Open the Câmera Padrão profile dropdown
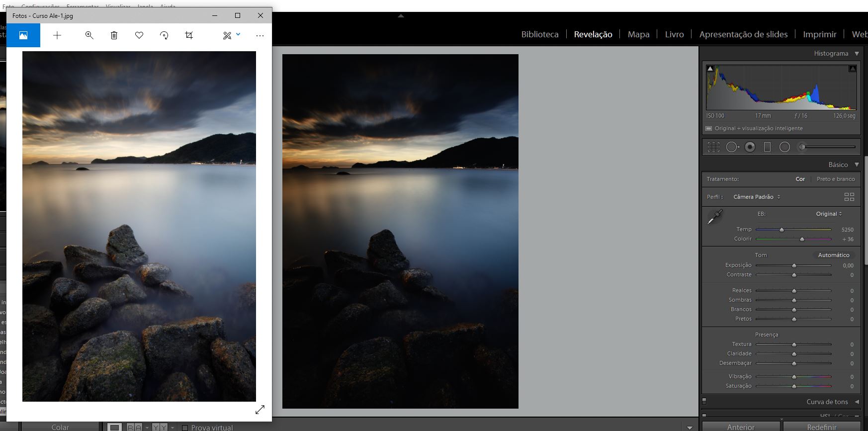 pos(757,197)
